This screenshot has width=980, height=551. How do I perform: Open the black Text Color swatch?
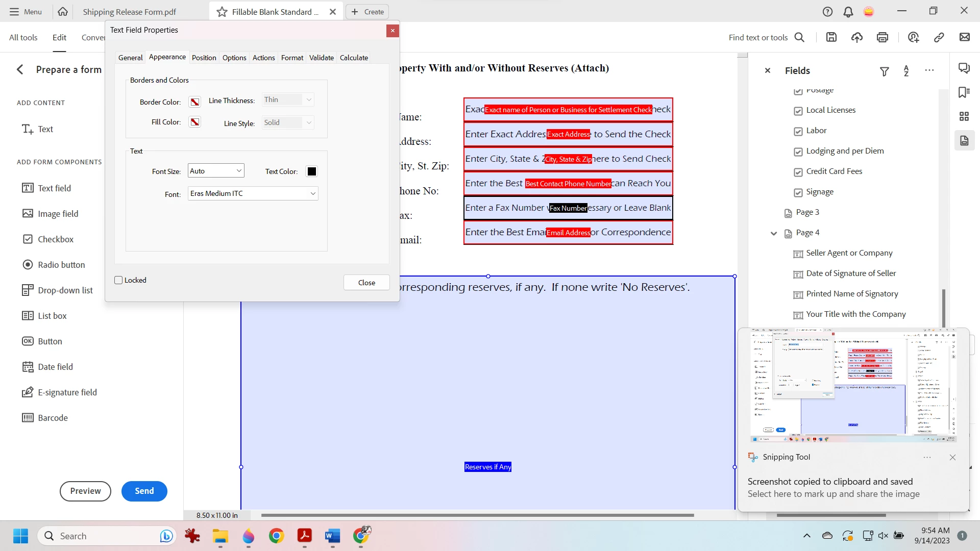pos(312,171)
